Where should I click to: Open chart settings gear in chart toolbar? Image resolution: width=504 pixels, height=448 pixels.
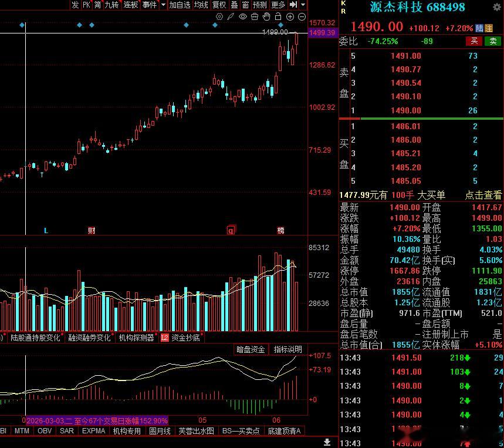point(219,16)
